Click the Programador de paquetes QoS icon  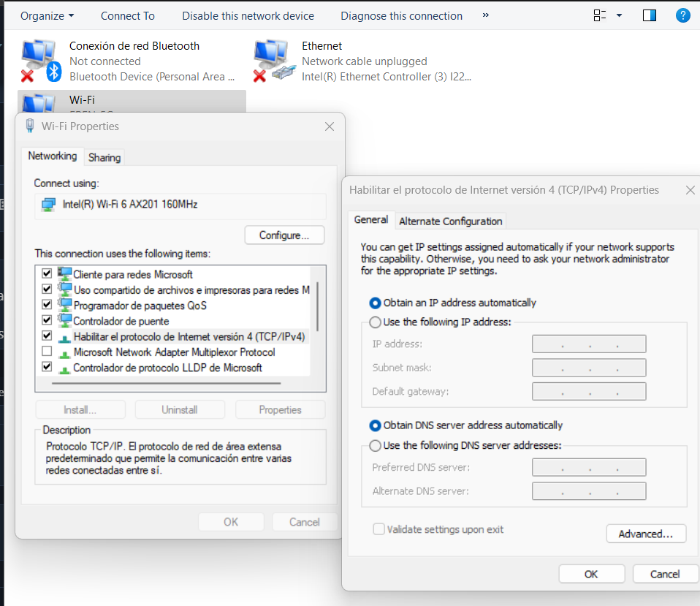pos(65,305)
